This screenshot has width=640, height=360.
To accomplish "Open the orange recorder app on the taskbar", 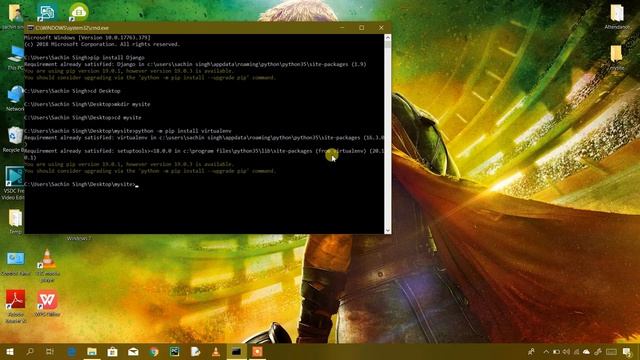I will 257,351.
